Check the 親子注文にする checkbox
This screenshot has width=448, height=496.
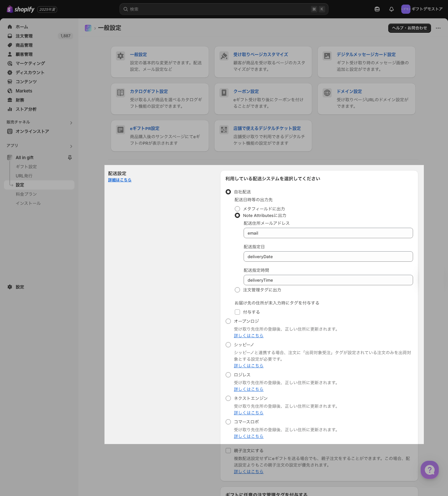click(228, 451)
